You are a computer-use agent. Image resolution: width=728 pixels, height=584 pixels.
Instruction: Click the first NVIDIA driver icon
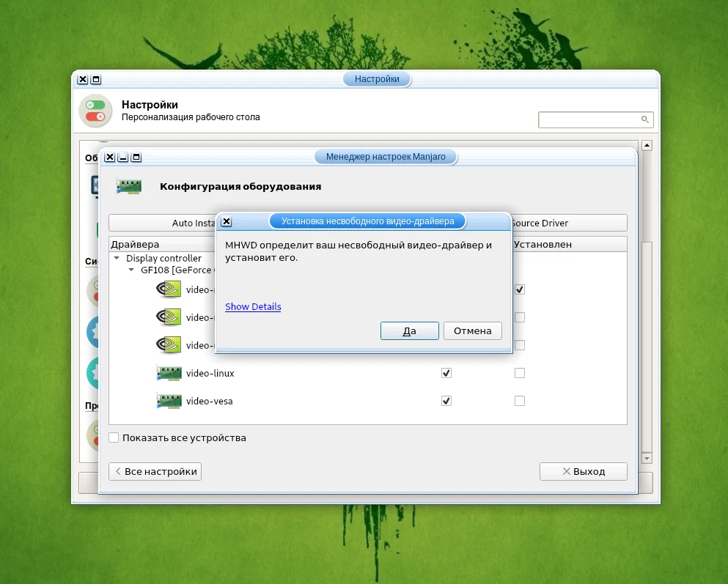coord(169,289)
